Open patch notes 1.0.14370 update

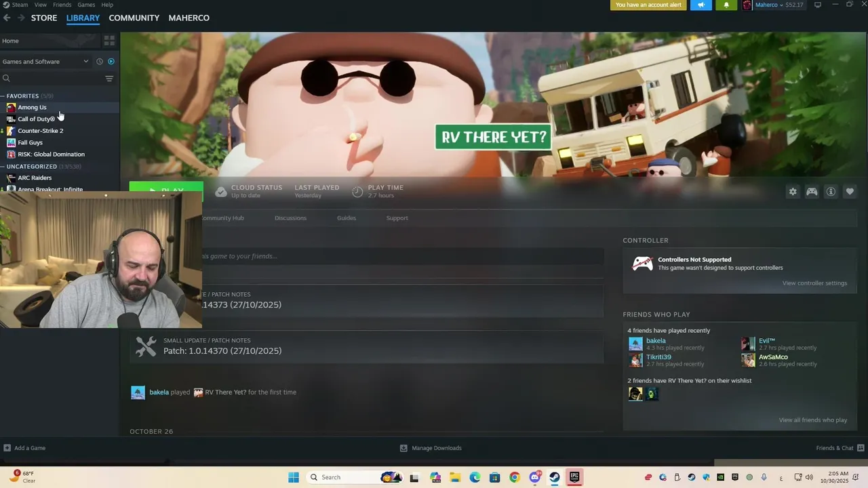point(366,346)
